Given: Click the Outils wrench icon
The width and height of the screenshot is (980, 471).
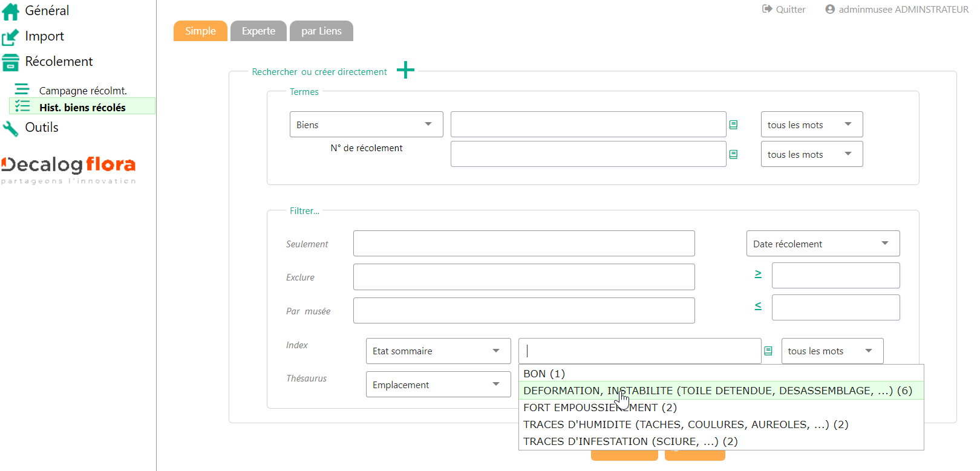Looking at the screenshot, I should pos(10,128).
